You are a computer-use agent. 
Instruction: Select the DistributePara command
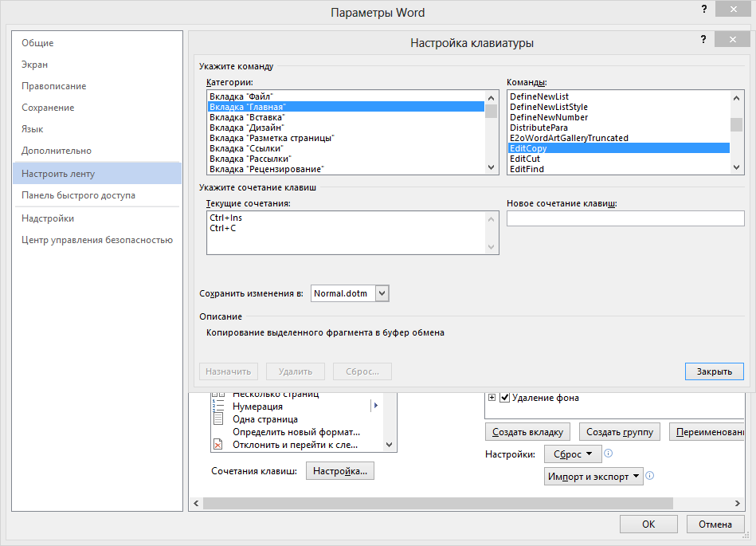tap(619, 128)
